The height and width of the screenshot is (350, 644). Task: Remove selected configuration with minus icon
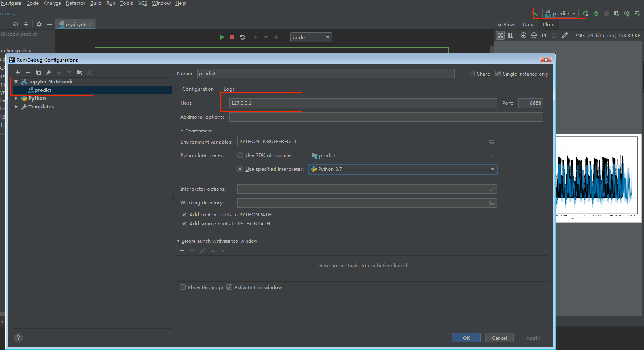[28, 72]
